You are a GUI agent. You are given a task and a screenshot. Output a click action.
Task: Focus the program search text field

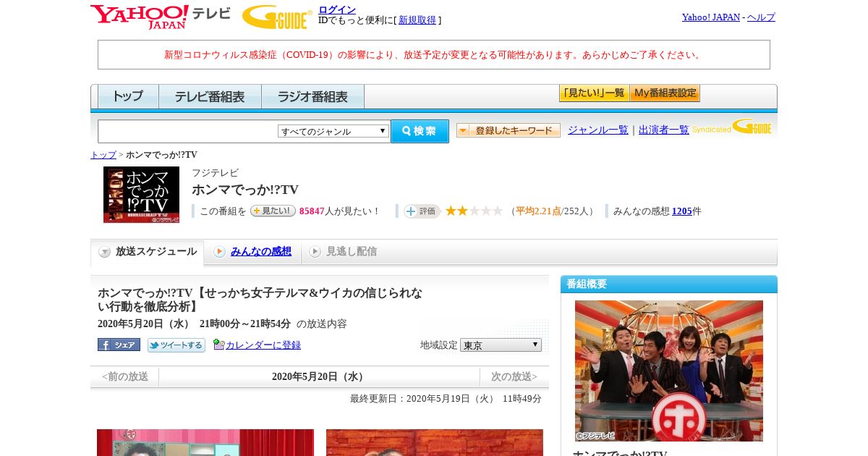click(187, 131)
